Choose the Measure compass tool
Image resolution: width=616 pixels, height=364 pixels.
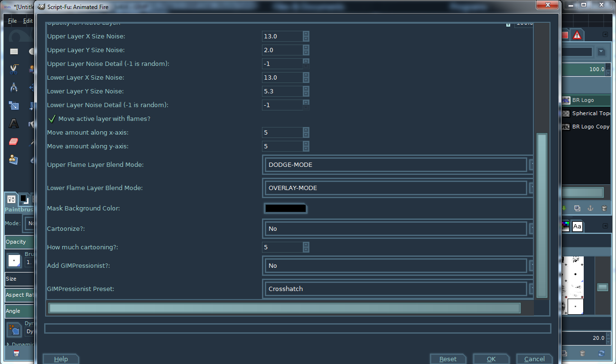14,87
